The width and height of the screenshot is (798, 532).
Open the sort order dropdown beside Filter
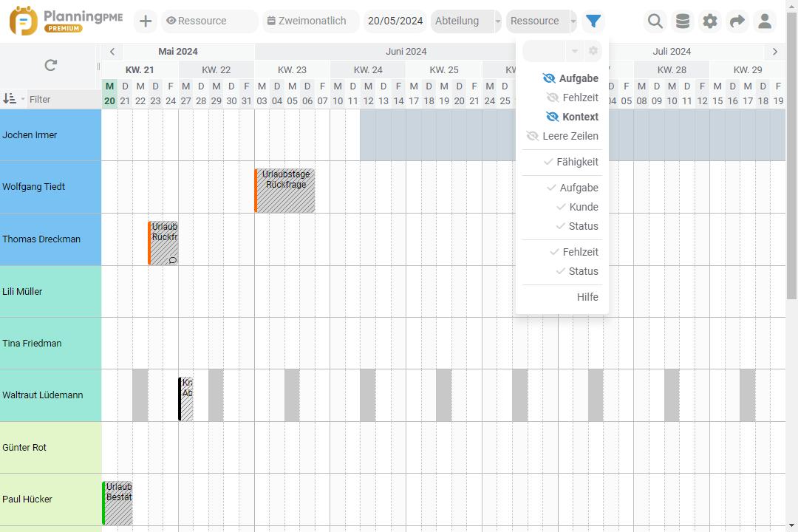click(x=13, y=99)
